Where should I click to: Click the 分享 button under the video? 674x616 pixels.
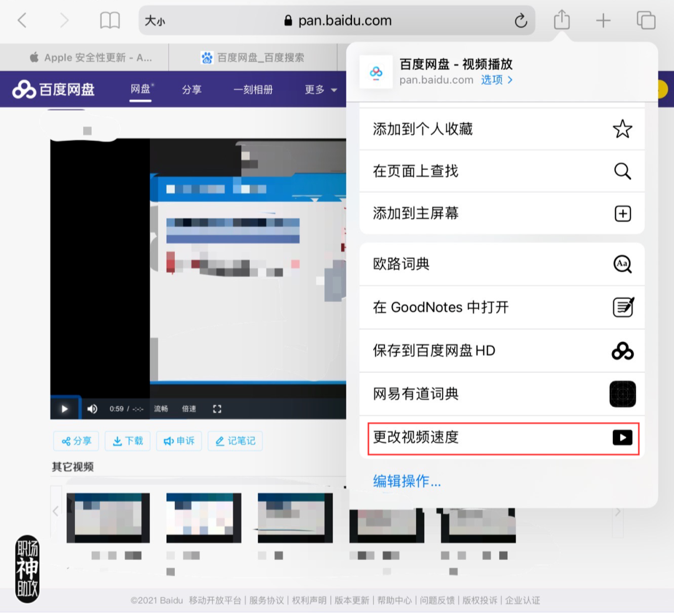(x=76, y=441)
